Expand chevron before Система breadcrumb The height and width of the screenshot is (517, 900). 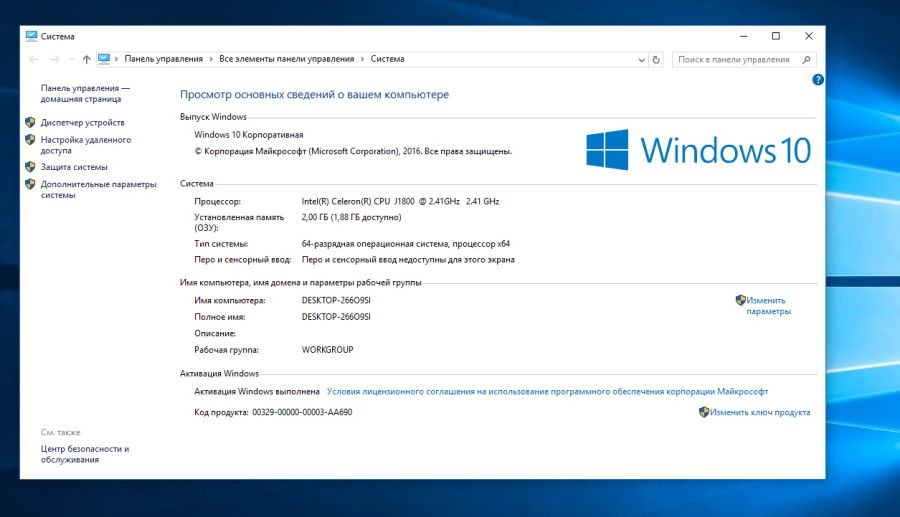[x=362, y=59]
